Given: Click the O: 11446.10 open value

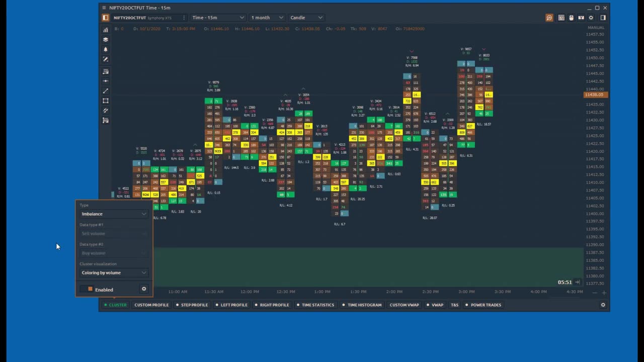Looking at the screenshot, I should (217, 29).
